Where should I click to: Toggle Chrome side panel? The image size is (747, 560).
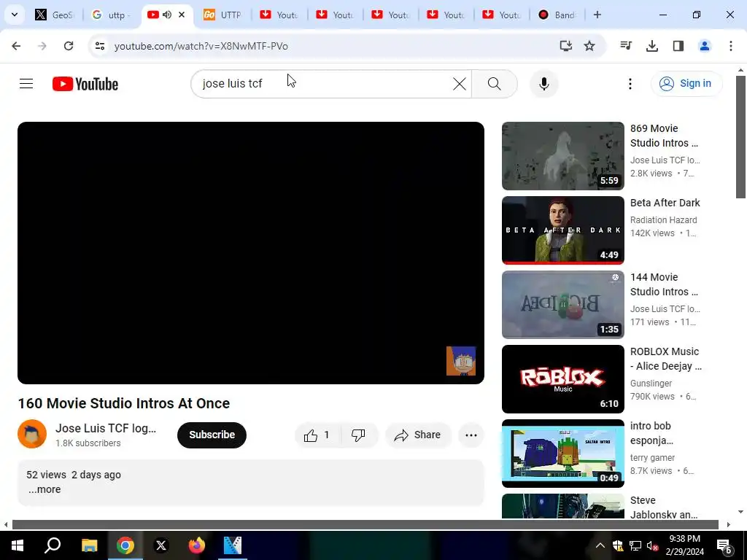(x=678, y=46)
